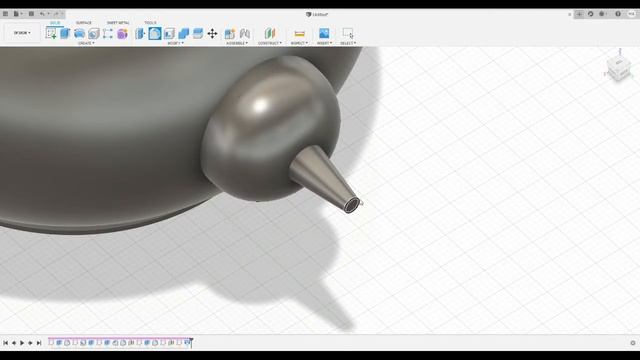
Task: Select the first feature in the timeline
Action: (x=51, y=343)
